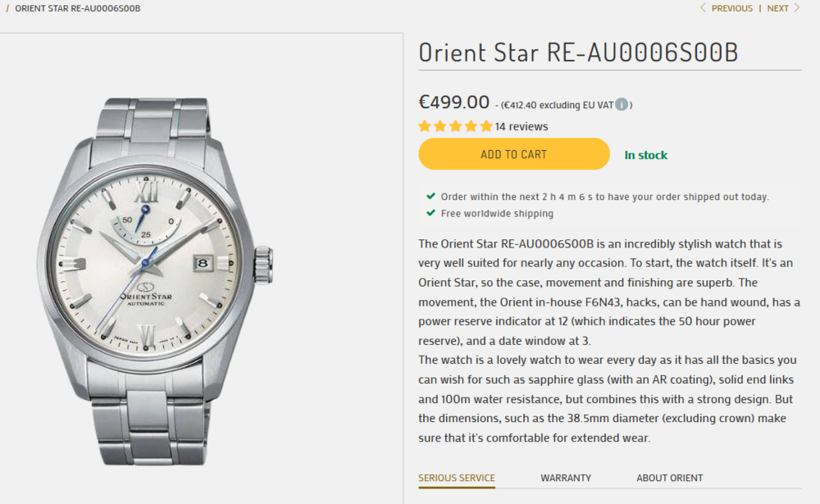Click the €499.00 price
Screen dimensions: 820x504
coord(453,102)
